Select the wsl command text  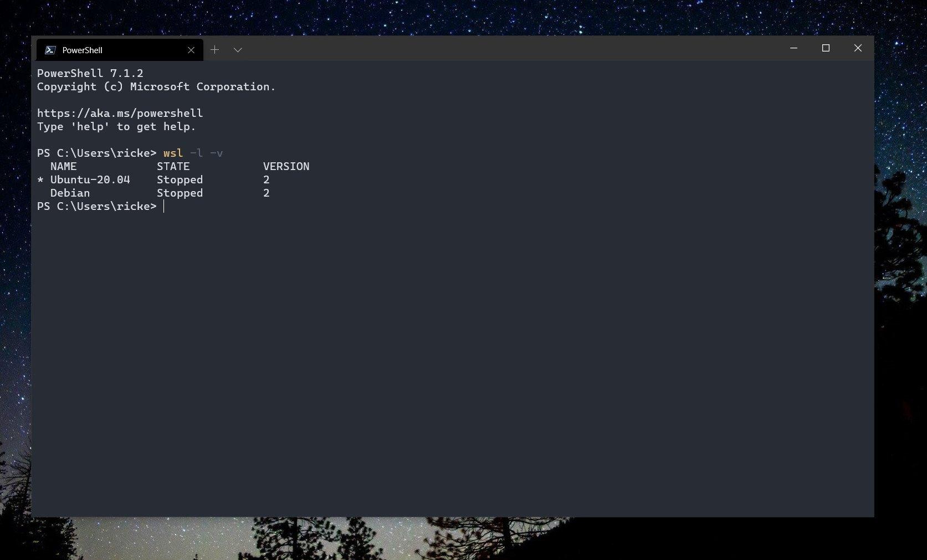pyautogui.click(x=172, y=153)
